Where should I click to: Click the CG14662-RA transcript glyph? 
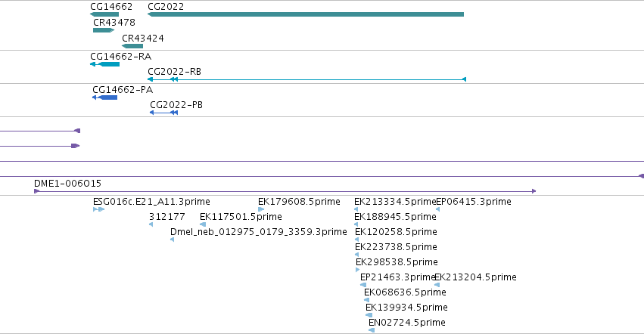[104, 64]
